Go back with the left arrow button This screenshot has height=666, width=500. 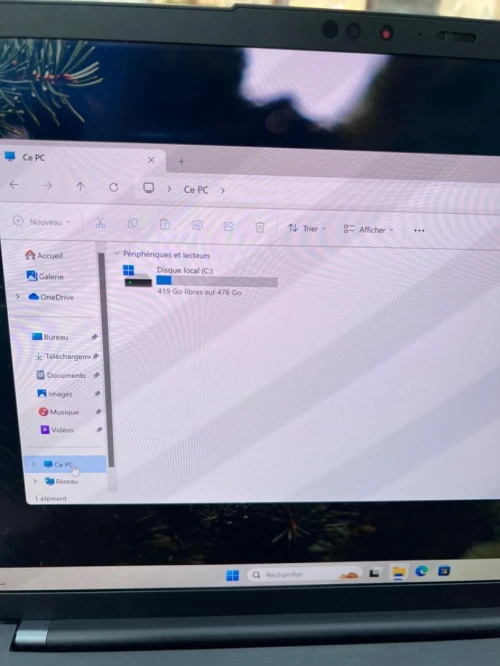pos(14,185)
